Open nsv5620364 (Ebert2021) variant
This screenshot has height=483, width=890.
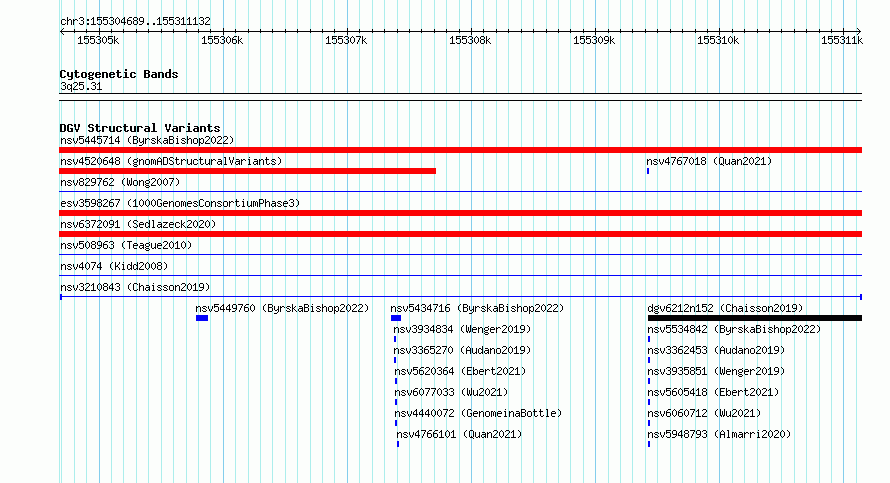coord(460,371)
